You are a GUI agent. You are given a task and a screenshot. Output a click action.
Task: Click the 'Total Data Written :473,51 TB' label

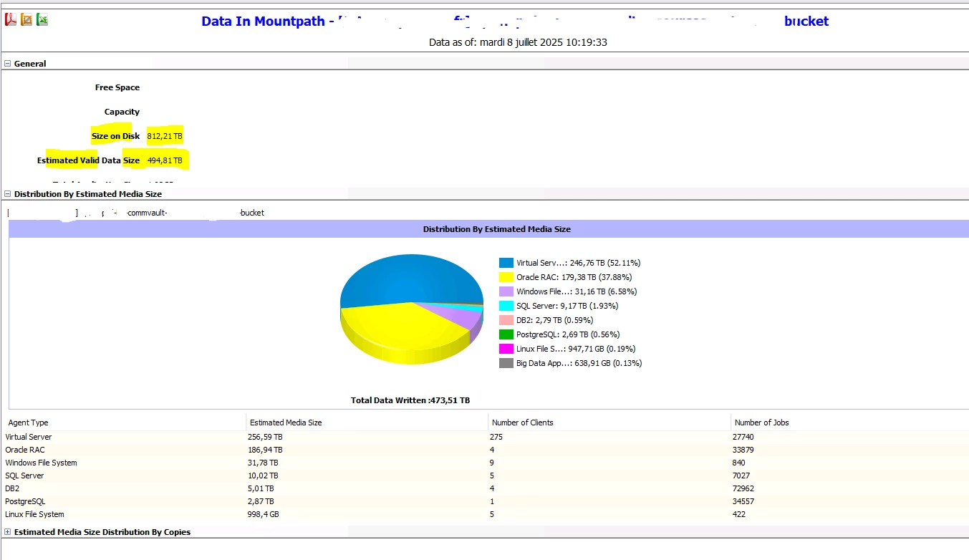tap(410, 400)
